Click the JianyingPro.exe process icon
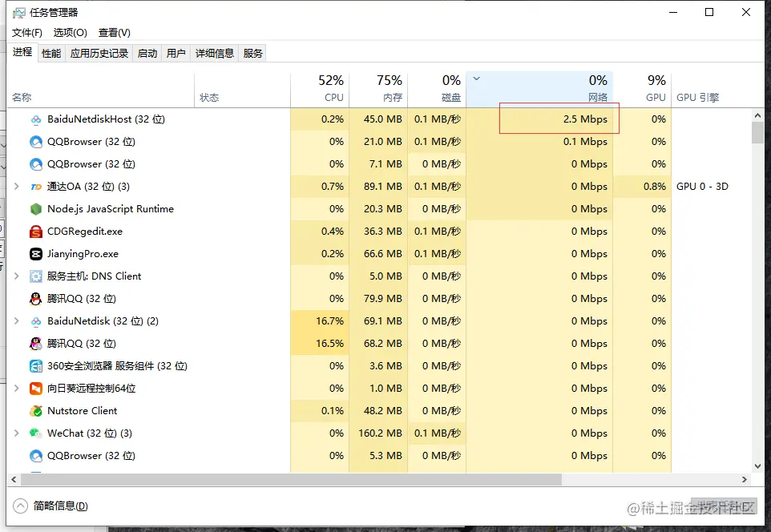The width and height of the screenshot is (771, 532). [36, 254]
